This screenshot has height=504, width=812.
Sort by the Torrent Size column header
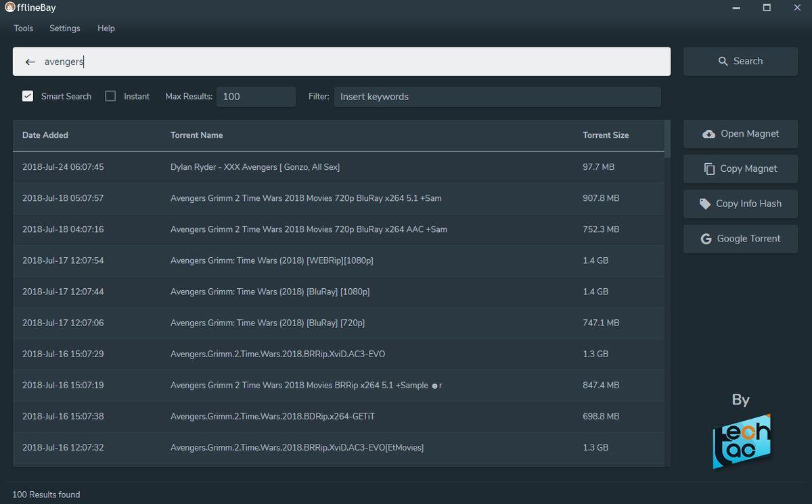[x=606, y=135]
